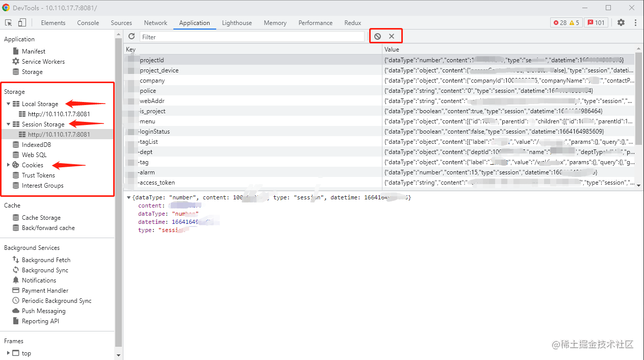Viewport: 644px width, 360px height.
Task: Open the Storage overview item
Action: coord(32,72)
